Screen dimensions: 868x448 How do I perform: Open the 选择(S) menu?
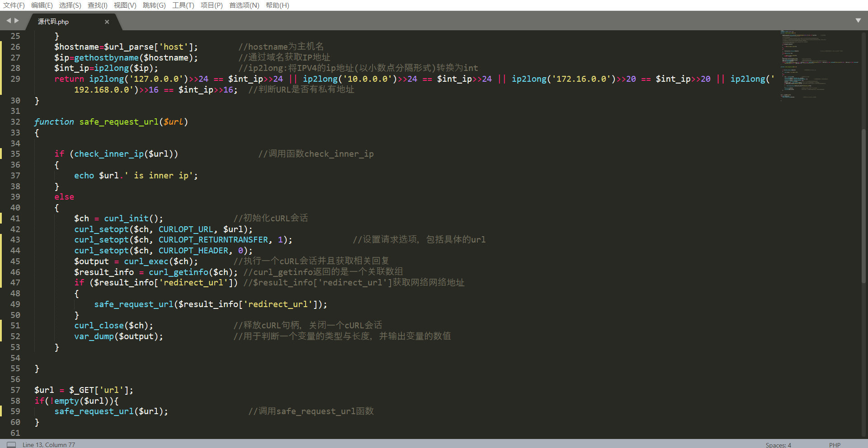[x=70, y=5]
